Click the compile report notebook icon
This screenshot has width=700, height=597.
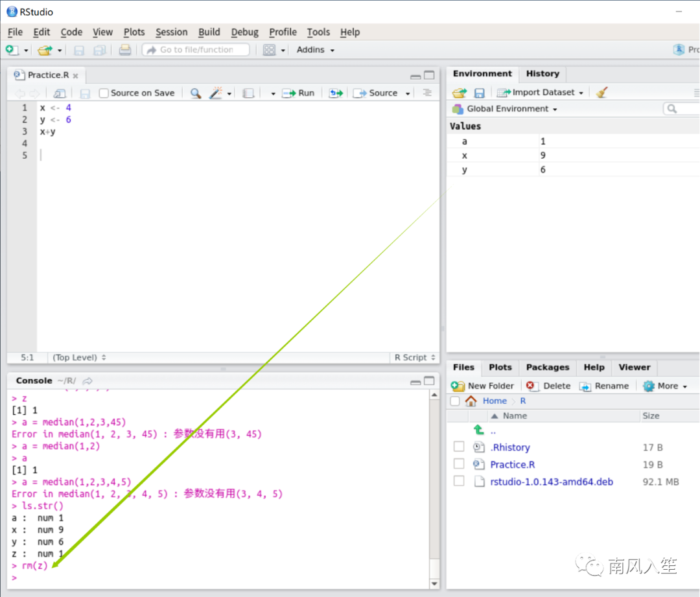pyautogui.click(x=248, y=93)
